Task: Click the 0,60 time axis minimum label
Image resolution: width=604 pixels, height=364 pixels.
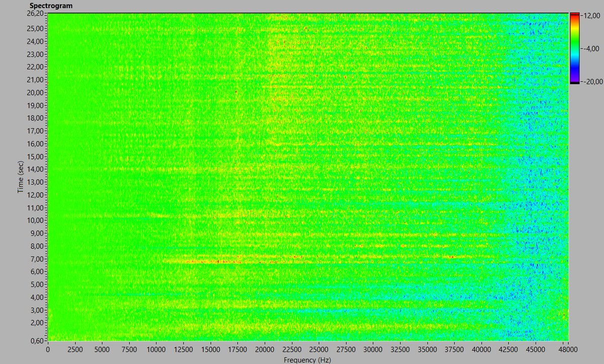Action: click(x=37, y=340)
